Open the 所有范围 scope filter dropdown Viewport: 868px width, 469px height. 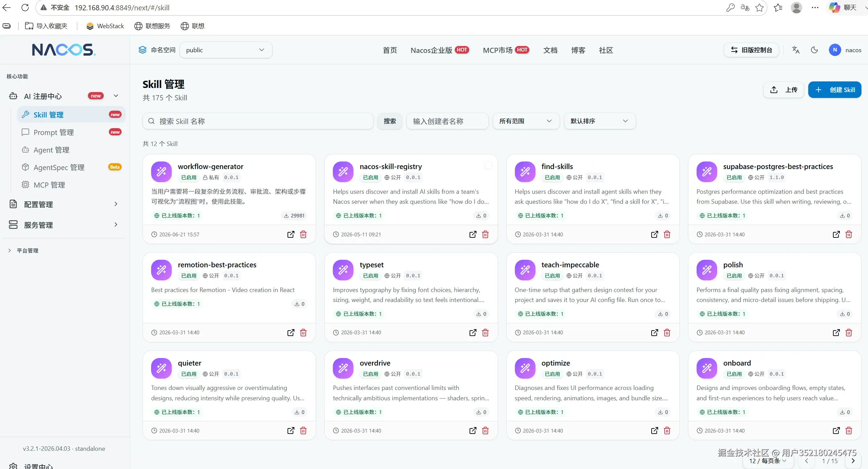[526, 121]
